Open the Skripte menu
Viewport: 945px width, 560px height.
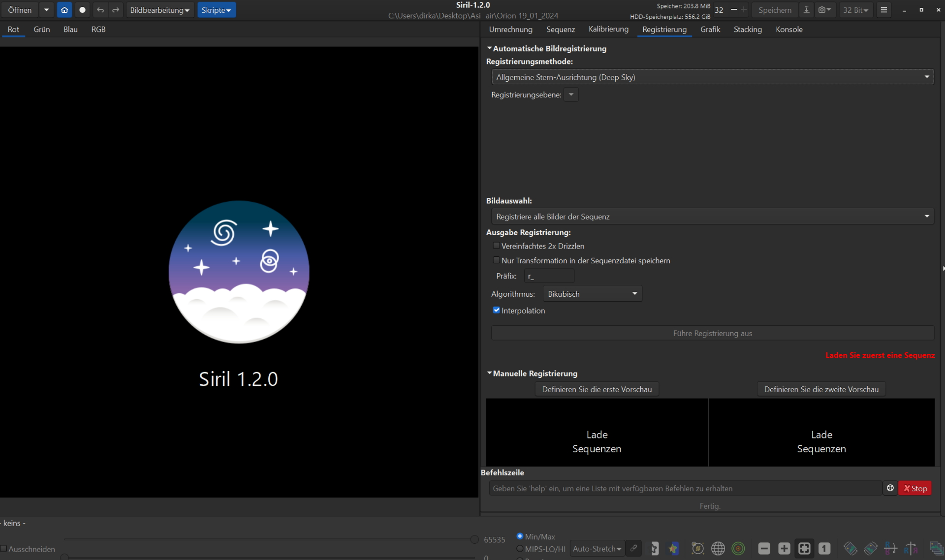[216, 10]
